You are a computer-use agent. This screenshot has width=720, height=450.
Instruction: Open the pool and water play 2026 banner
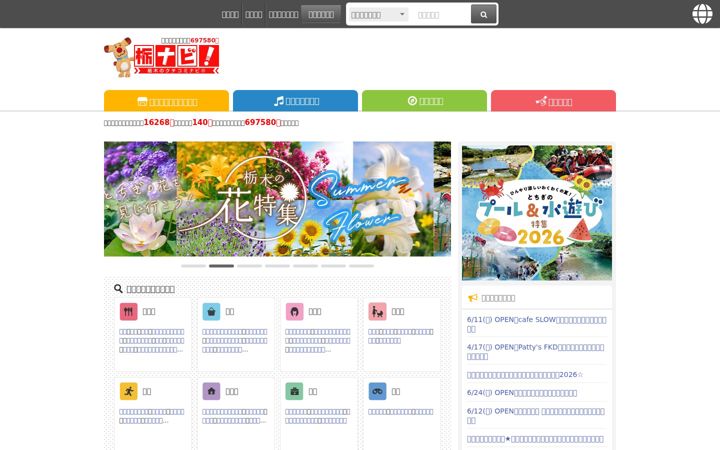537,213
